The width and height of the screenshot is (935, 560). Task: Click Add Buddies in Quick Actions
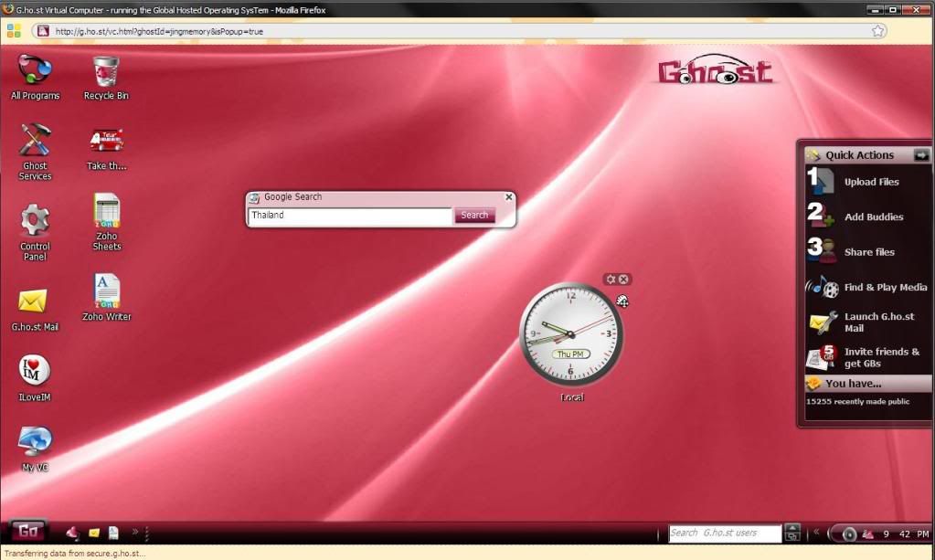(x=874, y=217)
